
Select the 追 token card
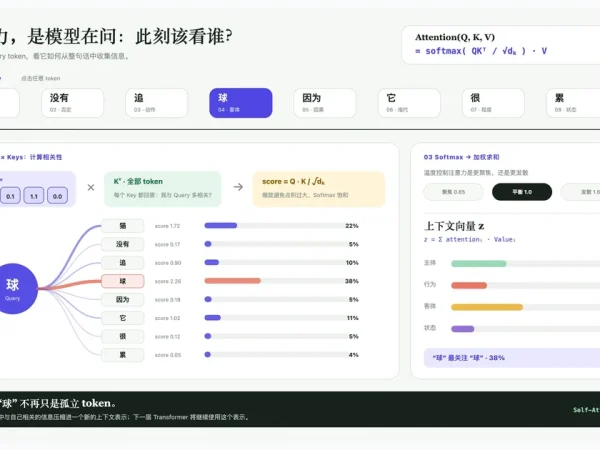(x=157, y=103)
